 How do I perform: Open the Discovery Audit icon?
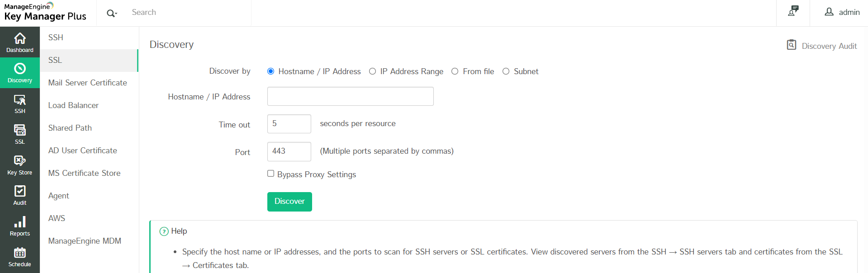[791, 45]
